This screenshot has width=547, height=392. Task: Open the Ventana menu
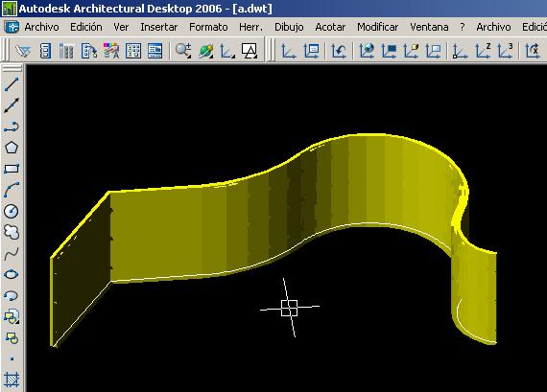click(x=429, y=27)
